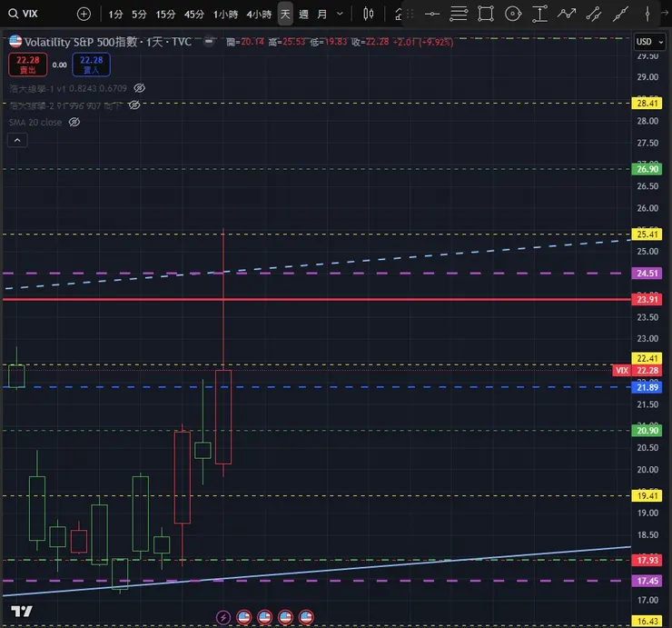Viewport: 672px width, 628px height.
Task: Show the SMA 20 close indicator
Action: [x=74, y=123]
